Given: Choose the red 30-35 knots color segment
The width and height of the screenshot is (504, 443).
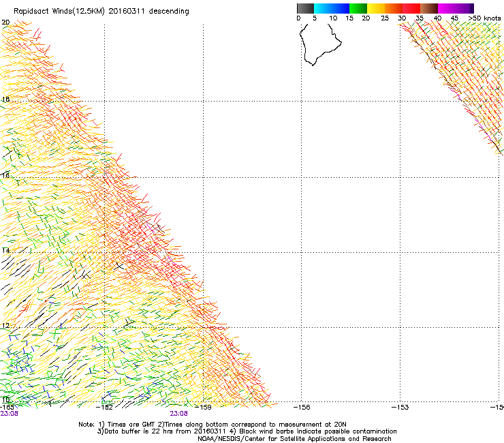Looking at the screenshot, I should (x=411, y=8).
